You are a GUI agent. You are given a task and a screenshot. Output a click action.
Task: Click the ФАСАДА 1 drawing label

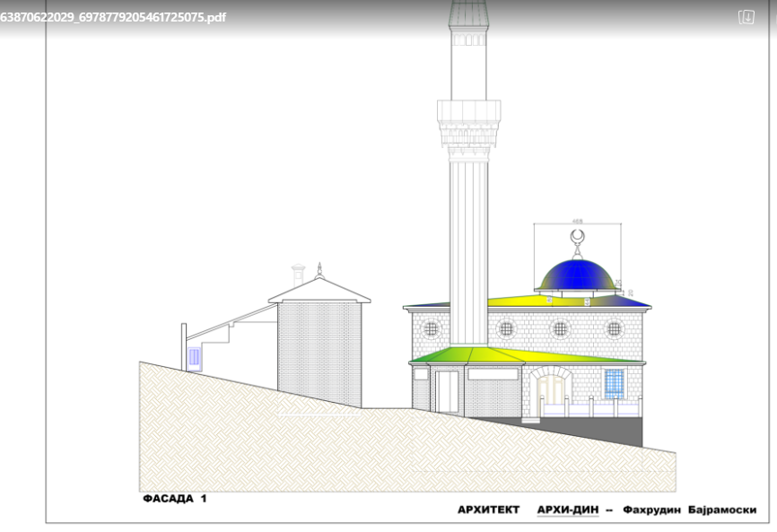[174, 498]
